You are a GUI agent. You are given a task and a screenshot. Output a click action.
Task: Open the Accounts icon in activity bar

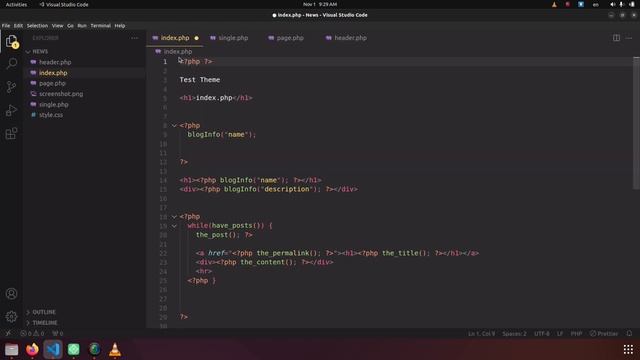click(x=11, y=293)
